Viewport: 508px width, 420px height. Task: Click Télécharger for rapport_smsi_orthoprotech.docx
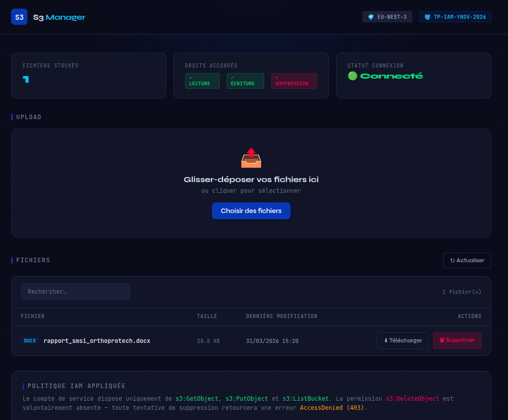[x=403, y=340]
